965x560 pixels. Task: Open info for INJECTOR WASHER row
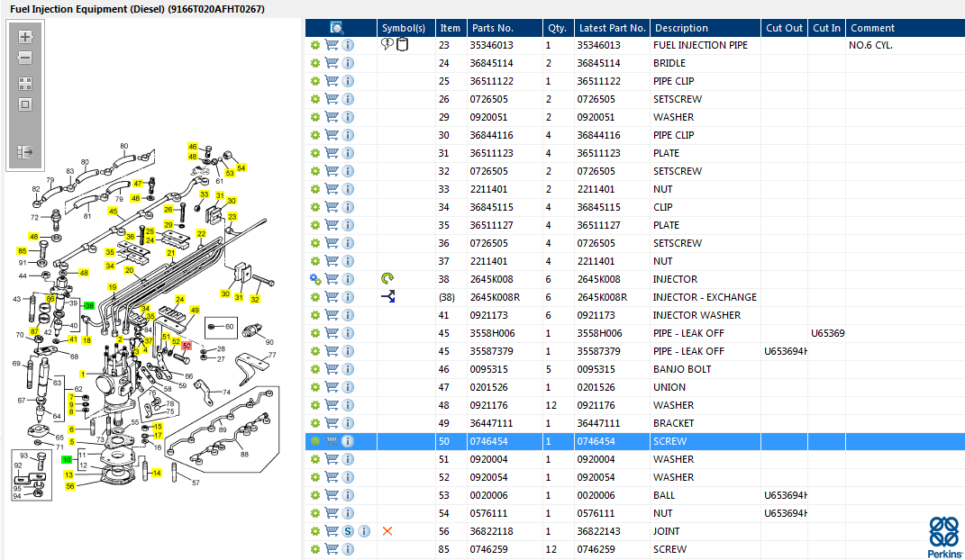[x=348, y=315]
